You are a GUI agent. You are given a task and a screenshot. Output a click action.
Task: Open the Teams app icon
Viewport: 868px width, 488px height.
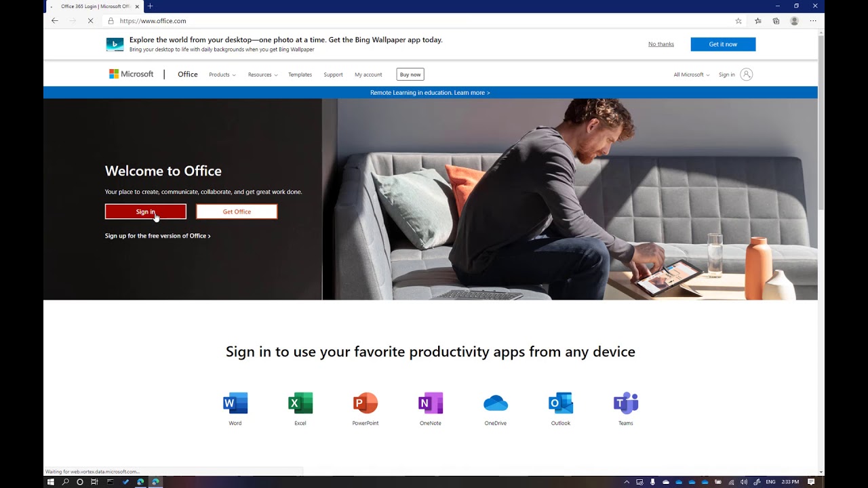[x=626, y=403]
